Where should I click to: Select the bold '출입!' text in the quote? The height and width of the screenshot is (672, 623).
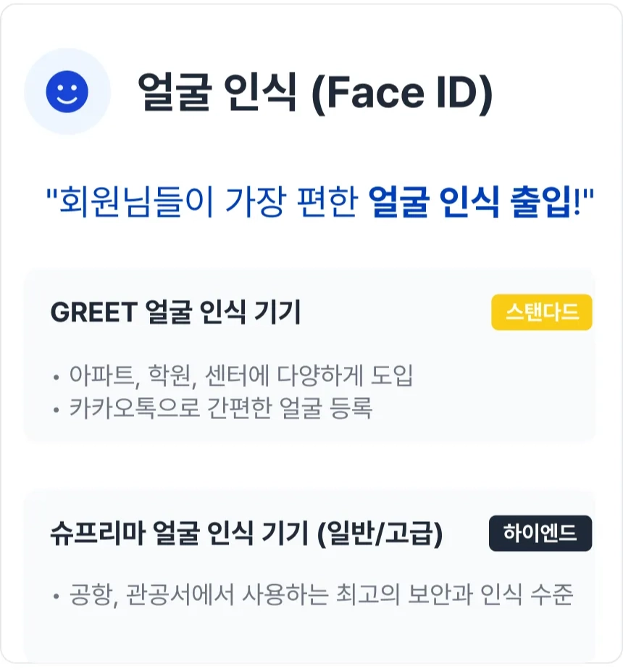[551, 203]
